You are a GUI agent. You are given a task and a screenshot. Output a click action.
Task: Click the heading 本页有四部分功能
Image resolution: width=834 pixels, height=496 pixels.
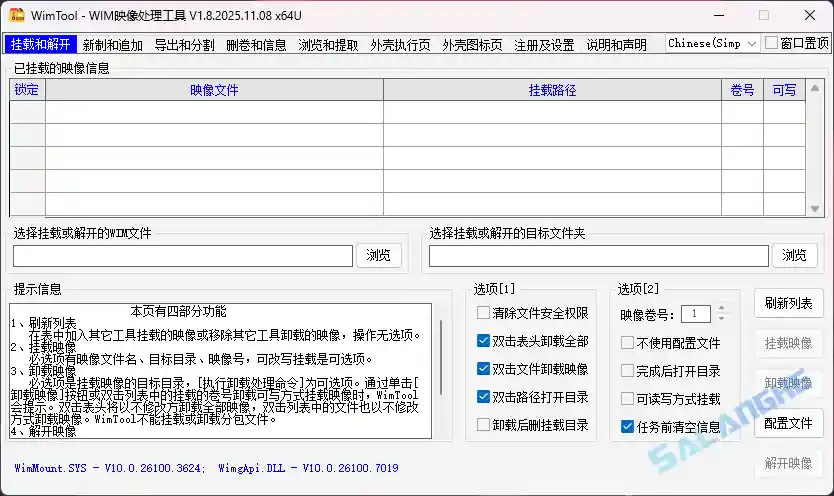click(179, 312)
